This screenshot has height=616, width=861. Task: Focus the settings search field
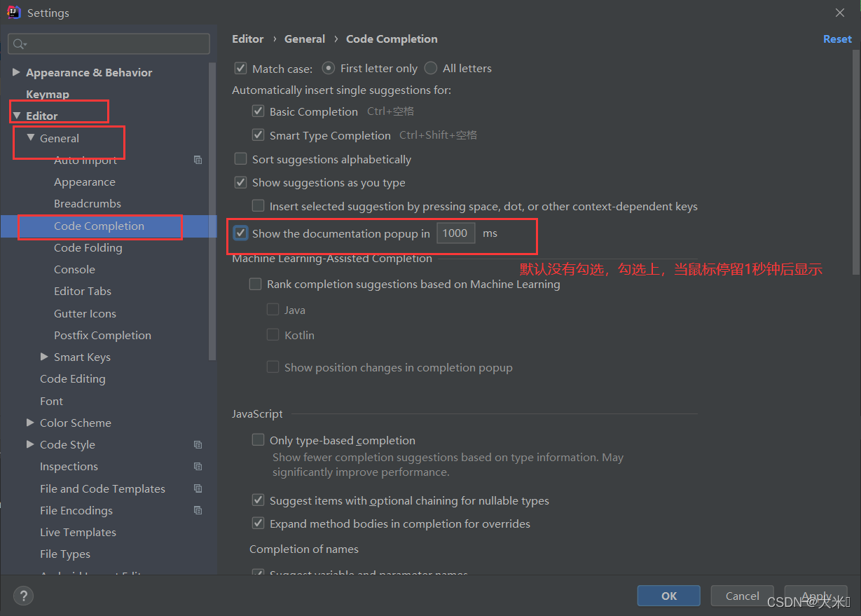(x=109, y=43)
